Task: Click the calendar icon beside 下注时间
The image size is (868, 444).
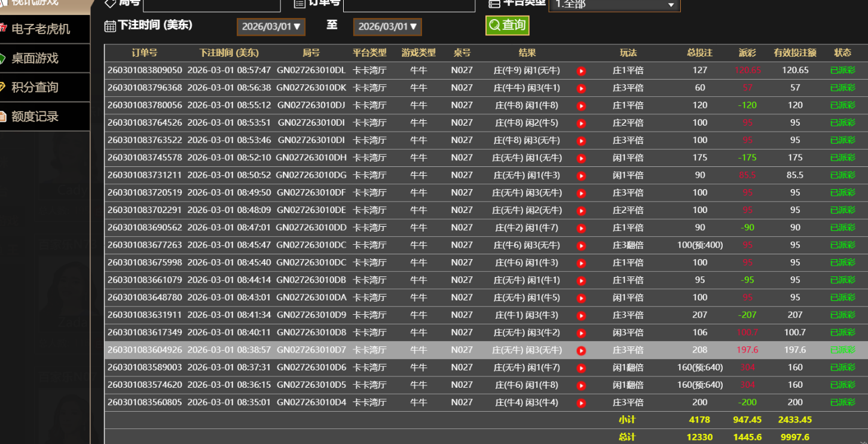Action: pos(110,26)
